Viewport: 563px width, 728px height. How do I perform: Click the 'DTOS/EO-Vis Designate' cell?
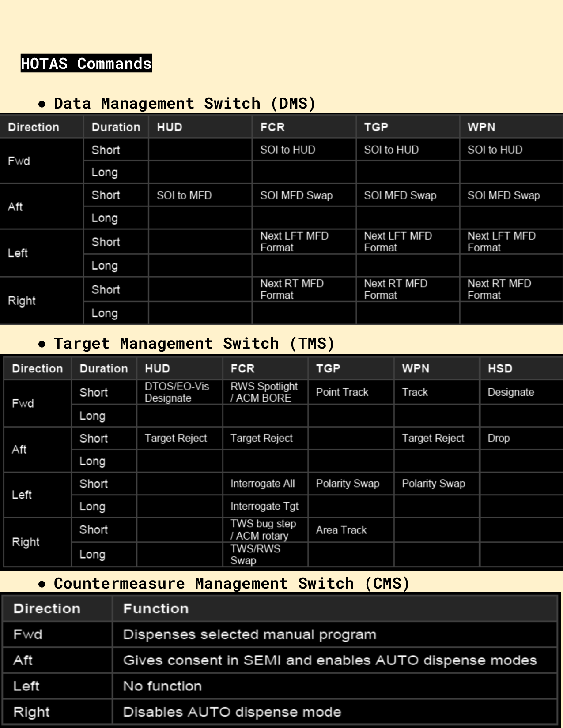(177, 392)
